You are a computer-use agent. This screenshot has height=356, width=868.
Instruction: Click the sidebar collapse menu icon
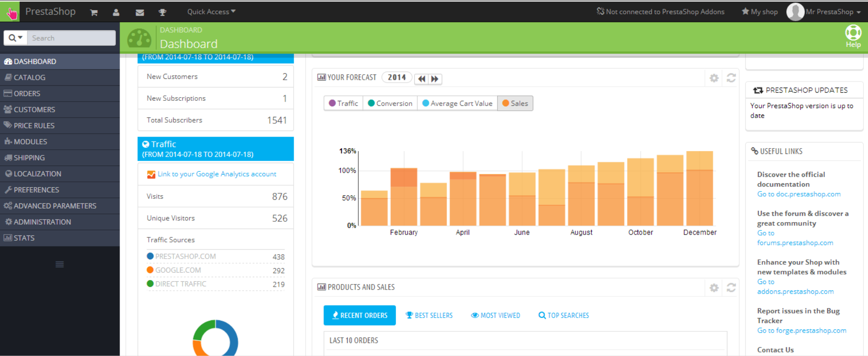point(60,264)
